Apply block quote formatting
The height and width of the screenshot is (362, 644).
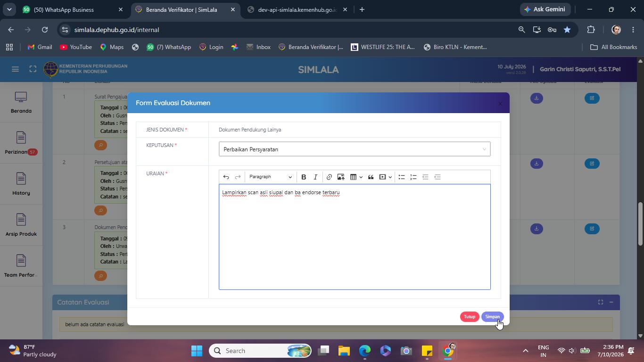pos(371,177)
